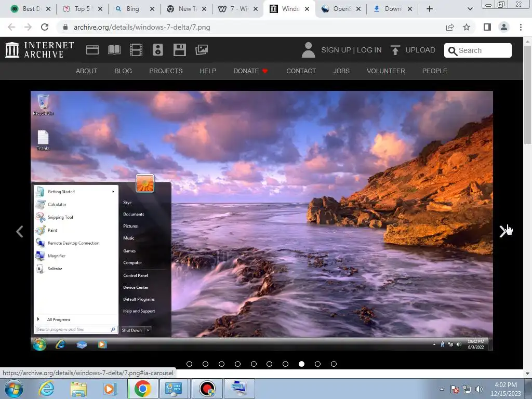
Task: Select the fifth carousel dot
Action: [x=254, y=364]
